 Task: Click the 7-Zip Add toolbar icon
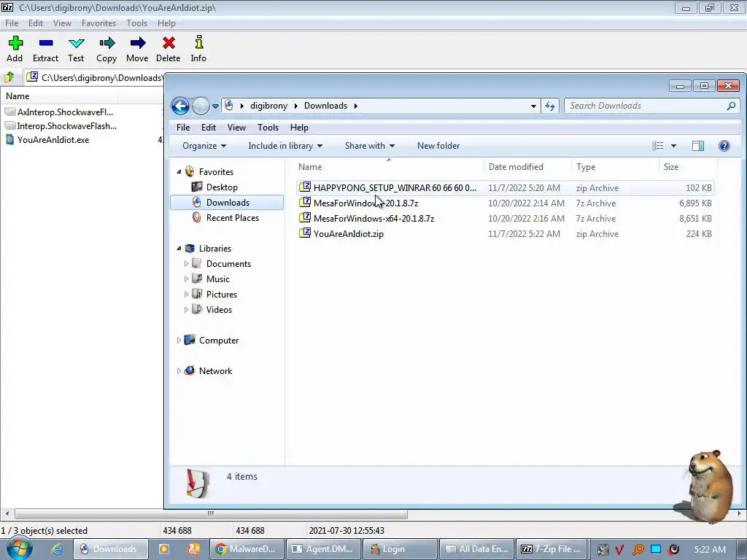tap(15, 43)
